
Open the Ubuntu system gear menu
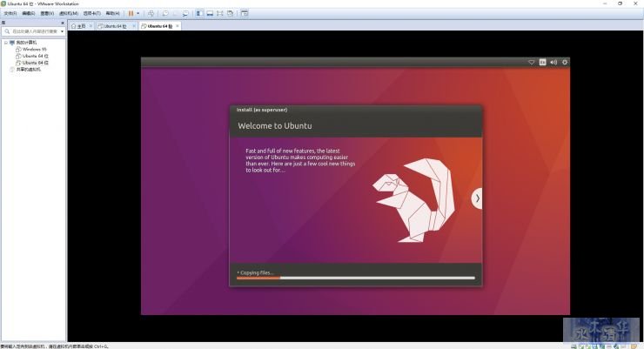(x=565, y=62)
